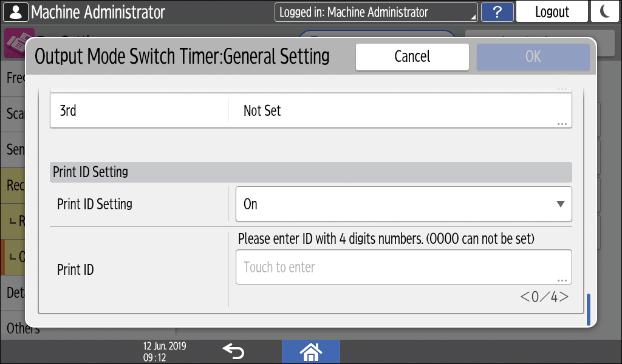
Task: Select the 'Sen' sidebar tab
Action: pos(13,149)
